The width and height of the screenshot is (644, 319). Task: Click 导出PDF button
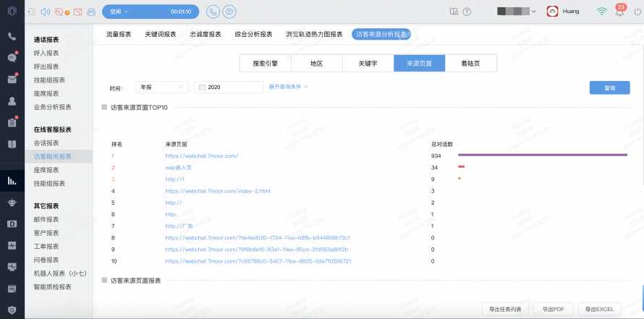(x=553, y=309)
